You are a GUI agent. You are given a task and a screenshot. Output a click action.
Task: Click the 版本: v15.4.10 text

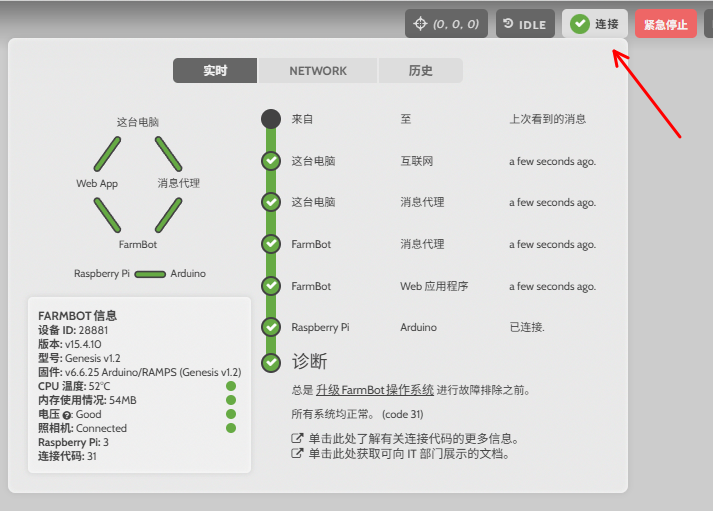click(x=70, y=344)
